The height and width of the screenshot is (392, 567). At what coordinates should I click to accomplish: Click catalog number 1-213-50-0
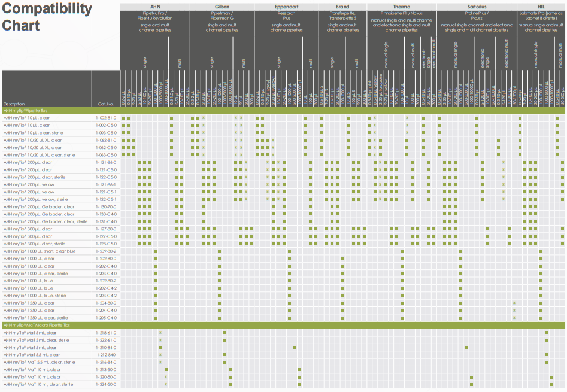tap(106, 370)
